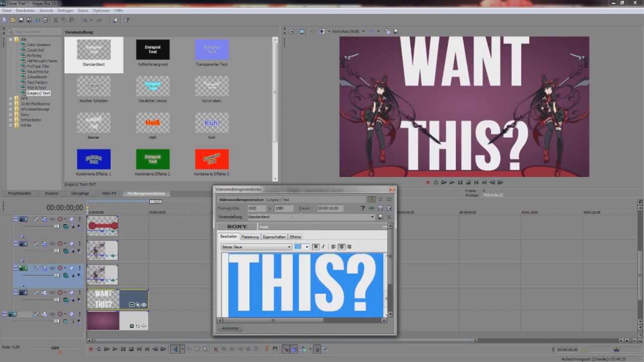Open the Datei menu
644x362 pixels.
coord(7,11)
